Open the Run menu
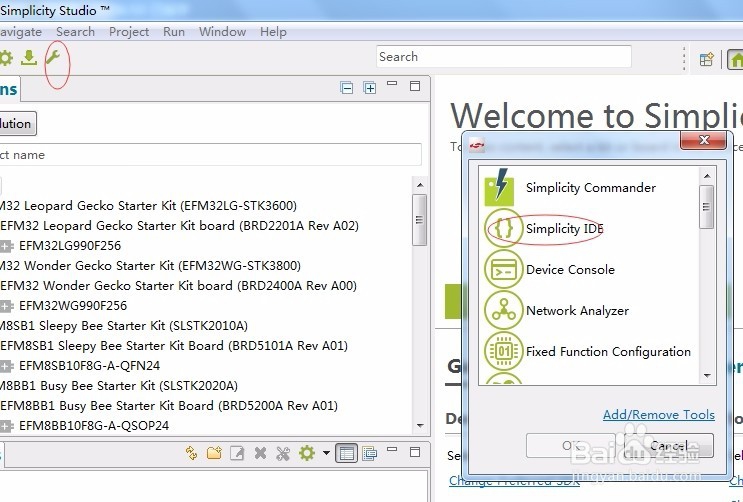743x502 pixels. point(174,32)
